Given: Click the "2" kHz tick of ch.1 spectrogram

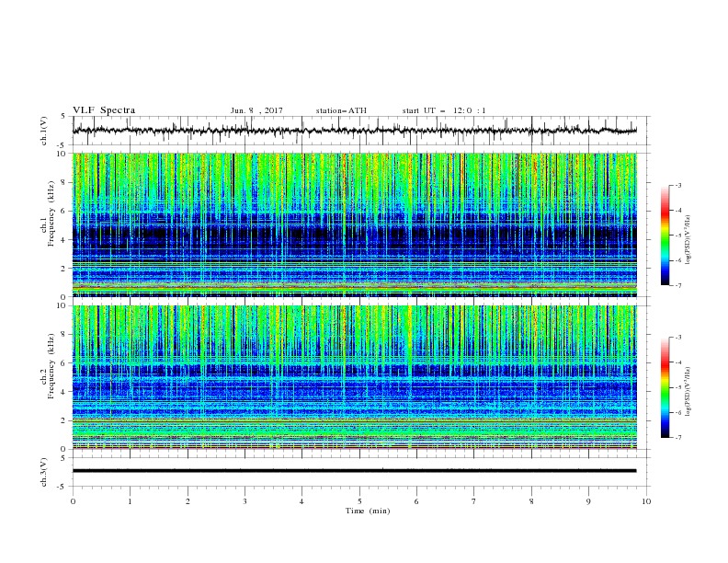Looking at the screenshot, I should [x=63, y=268].
